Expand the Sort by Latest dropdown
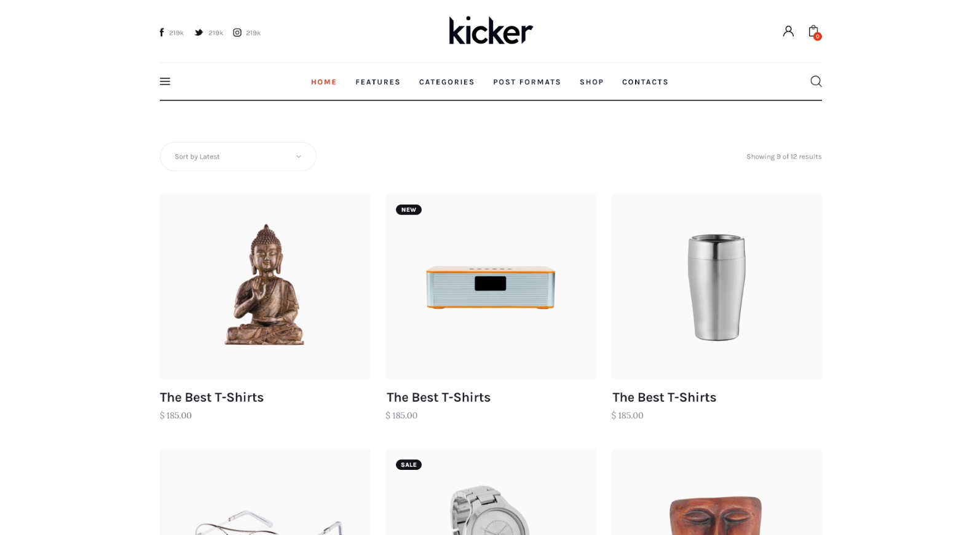Image resolution: width=980 pixels, height=535 pixels. coord(238,157)
